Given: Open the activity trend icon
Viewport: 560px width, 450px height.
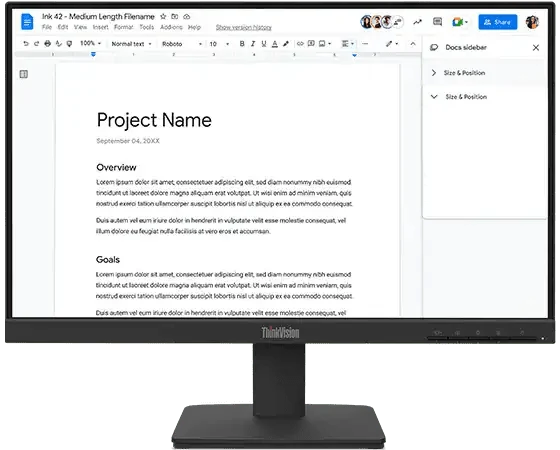Looking at the screenshot, I should (418, 22).
